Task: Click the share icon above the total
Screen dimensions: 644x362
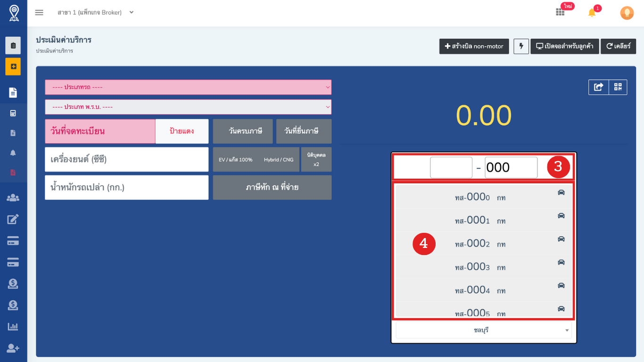Action: pyautogui.click(x=599, y=87)
